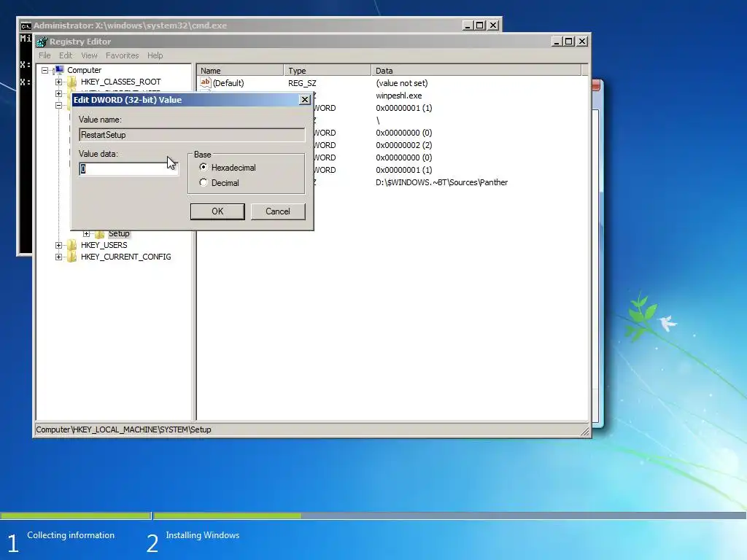Click the Installing Windows step label

coord(203,535)
